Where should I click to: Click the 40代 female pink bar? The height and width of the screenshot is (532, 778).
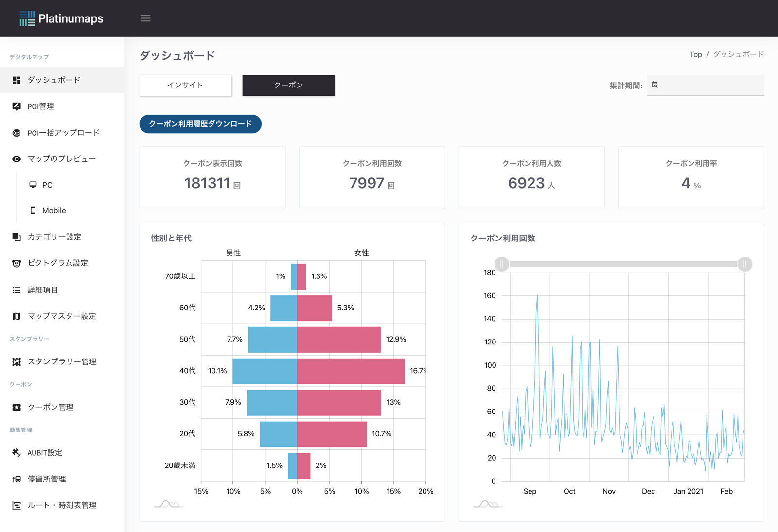tap(351, 371)
